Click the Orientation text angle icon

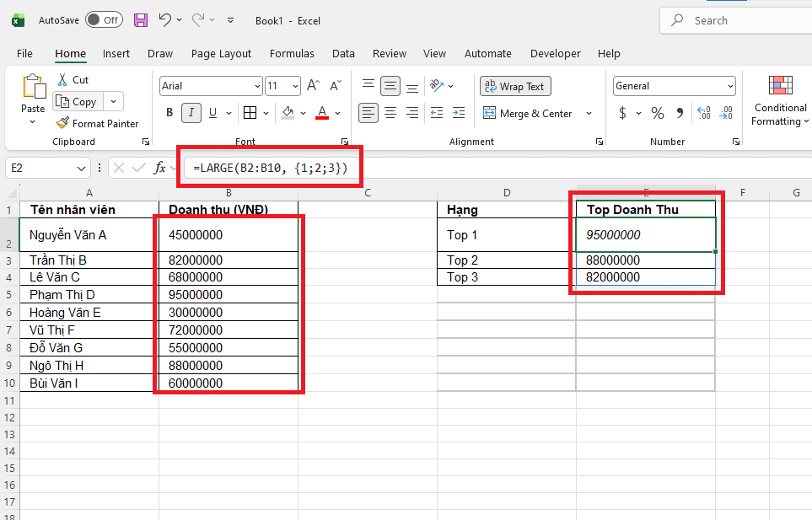coord(437,85)
